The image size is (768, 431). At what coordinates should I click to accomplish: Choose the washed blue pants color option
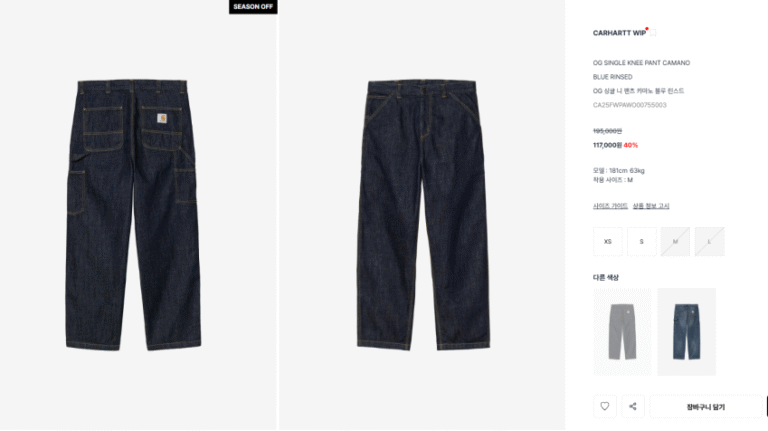(687, 332)
